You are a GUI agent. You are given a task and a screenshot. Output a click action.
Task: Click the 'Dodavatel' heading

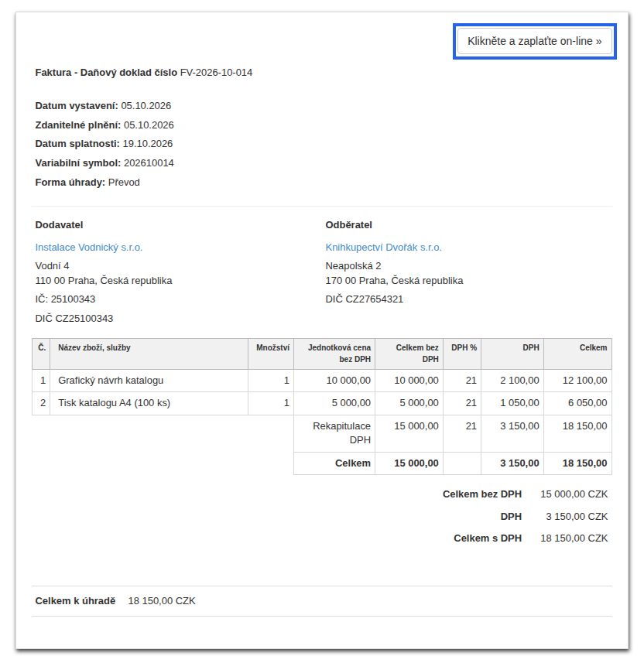[x=59, y=225]
